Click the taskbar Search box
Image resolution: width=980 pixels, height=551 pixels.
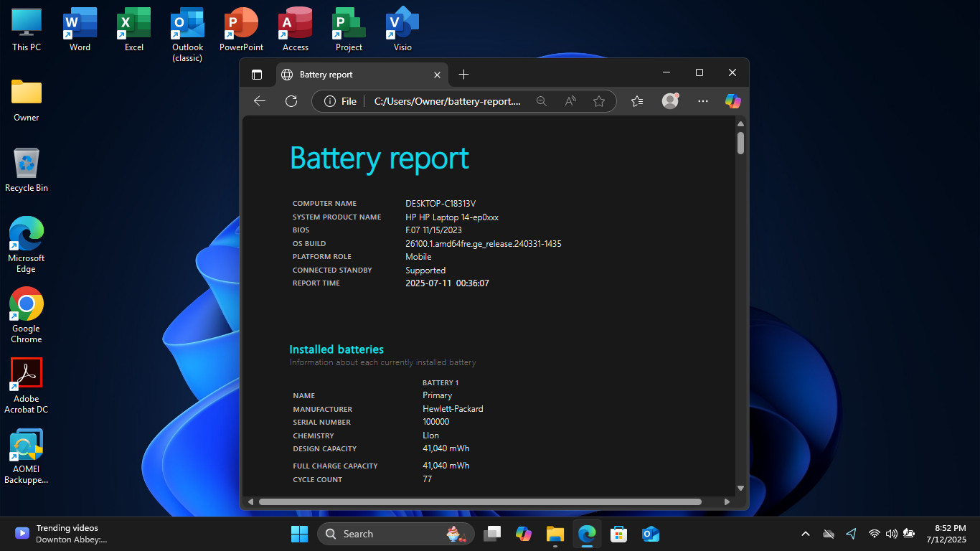tap(396, 534)
